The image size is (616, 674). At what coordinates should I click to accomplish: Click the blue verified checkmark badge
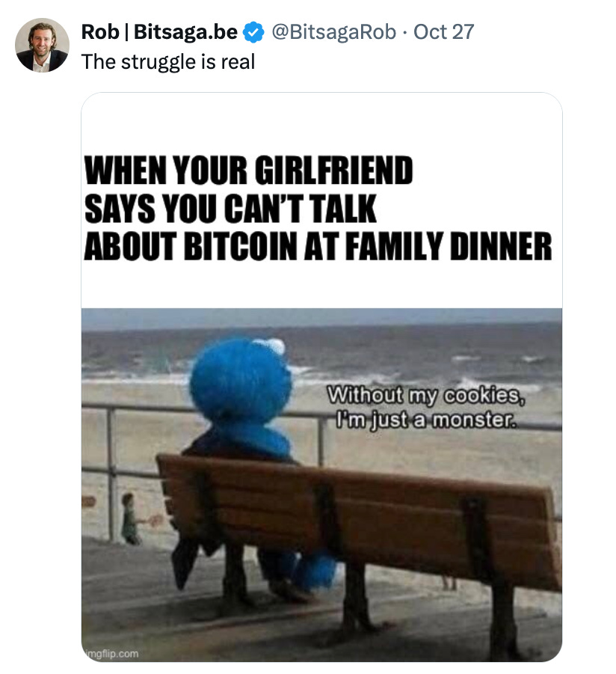click(x=253, y=32)
